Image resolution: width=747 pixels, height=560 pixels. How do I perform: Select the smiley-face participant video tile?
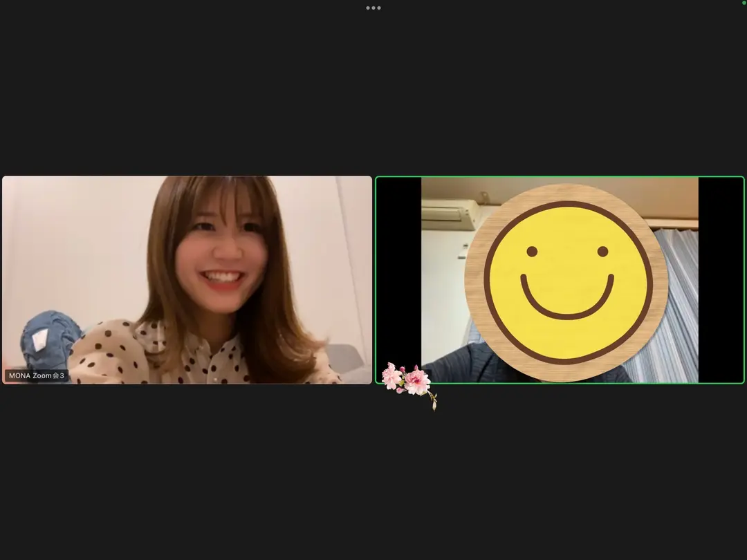560,280
